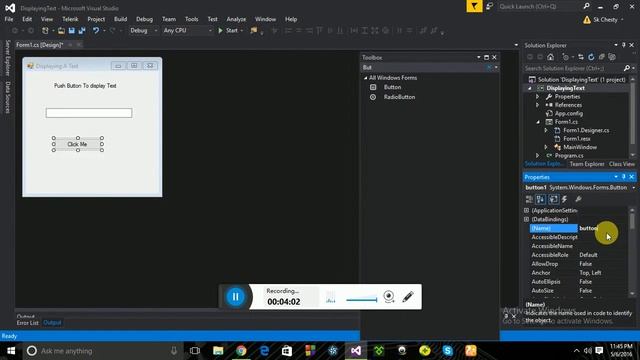Expand the References node
Screen dimensions: 640x360
point(538,105)
